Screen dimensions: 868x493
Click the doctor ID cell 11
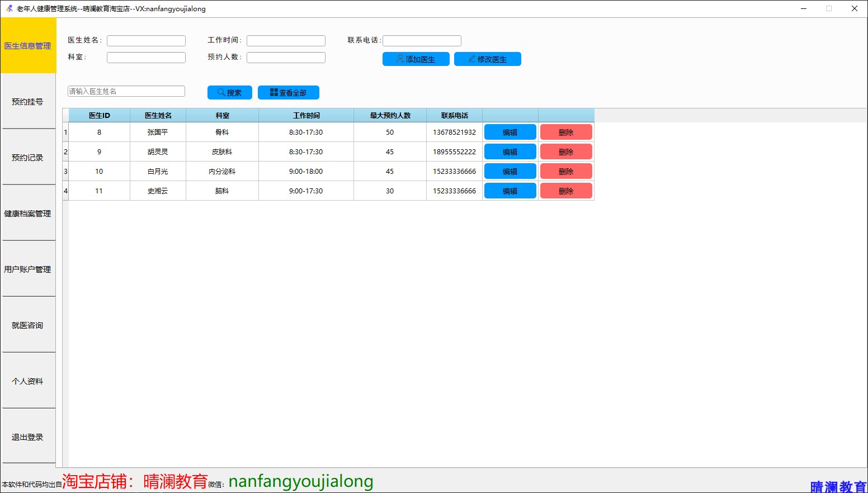pos(100,191)
